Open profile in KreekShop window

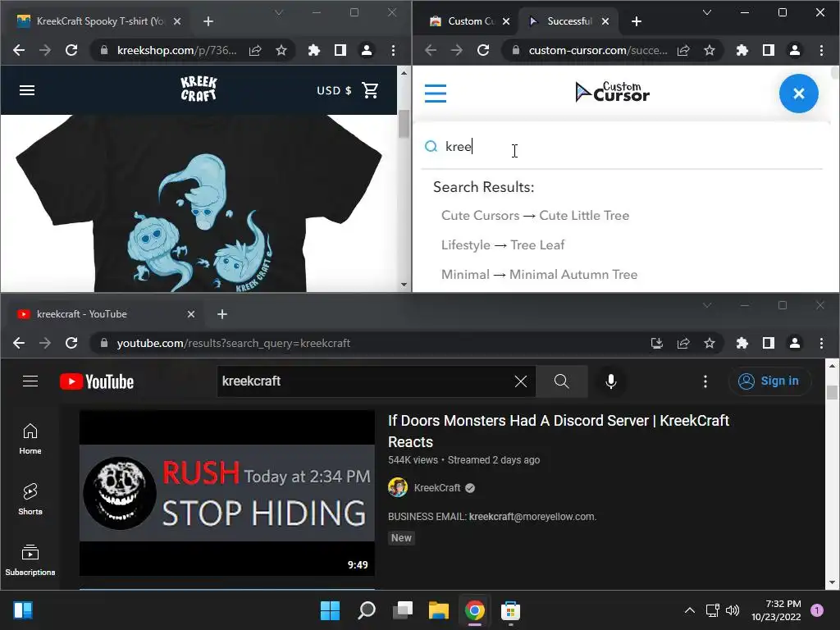pos(367,50)
